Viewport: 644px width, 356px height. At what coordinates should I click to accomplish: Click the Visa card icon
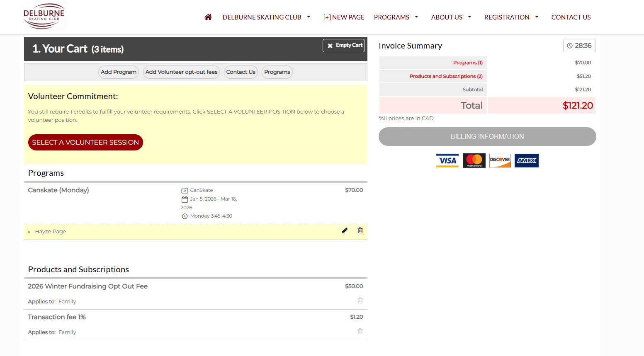[447, 160]
